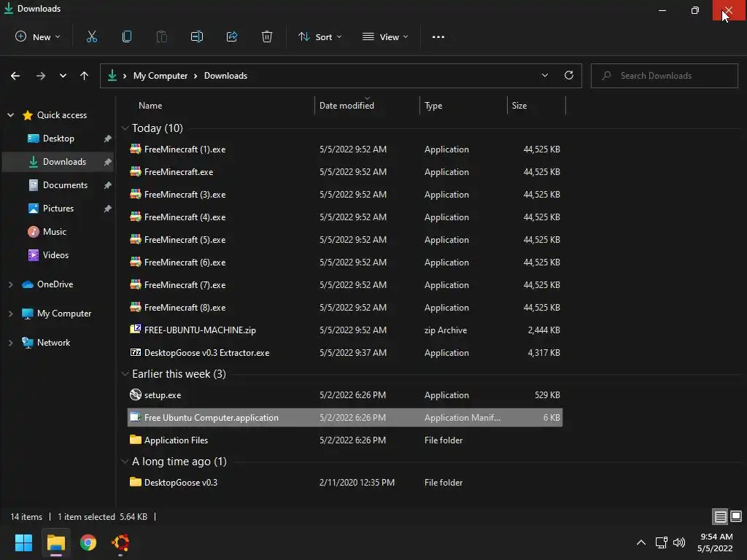Select Downloads in navigation pane
This screenshot has height=560, width=747.
coord(58,162)
